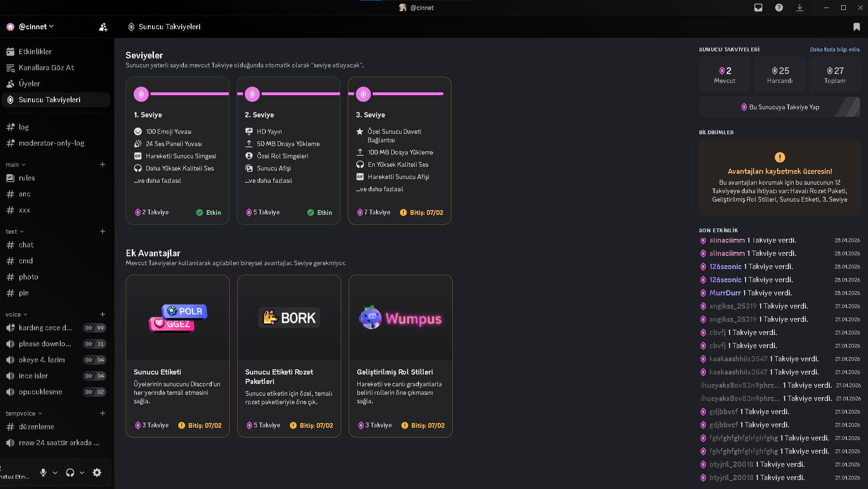The height and width of the screenshot is (489, 868).
Task: Select Sunucu Takviyeleri in sidebar
Action: click(56, 100)
